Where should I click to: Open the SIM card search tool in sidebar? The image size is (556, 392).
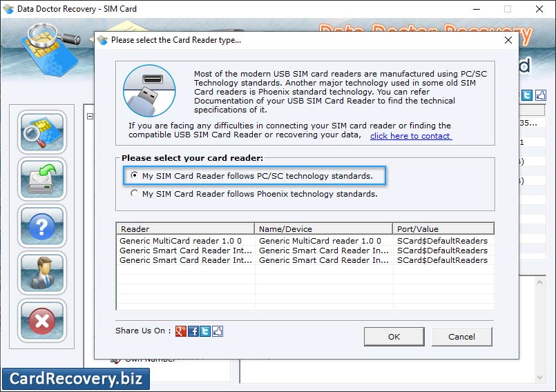coord(42,133)
